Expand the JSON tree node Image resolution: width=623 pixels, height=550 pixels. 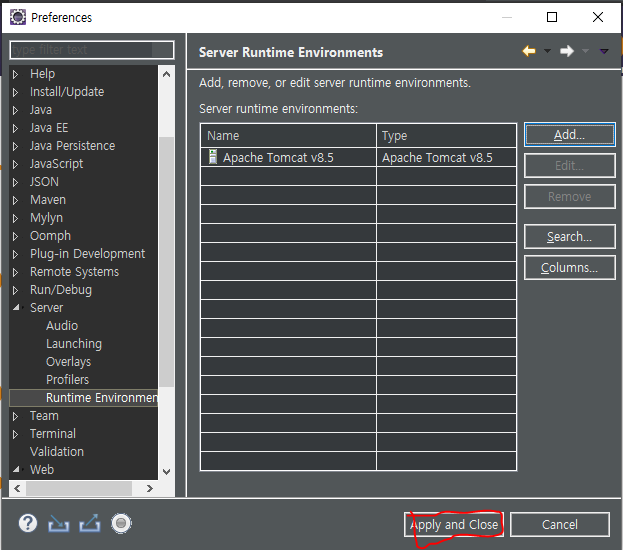[15, 182]
